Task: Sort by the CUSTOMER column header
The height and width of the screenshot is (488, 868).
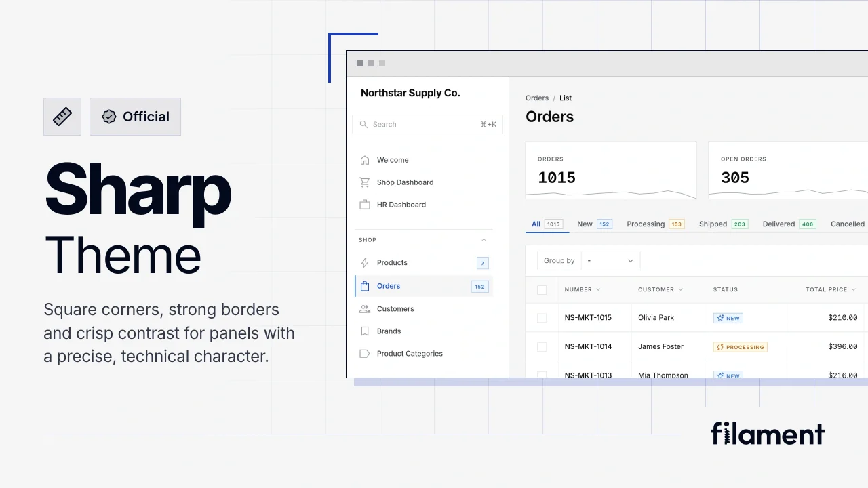Action: tap(660, 290)
